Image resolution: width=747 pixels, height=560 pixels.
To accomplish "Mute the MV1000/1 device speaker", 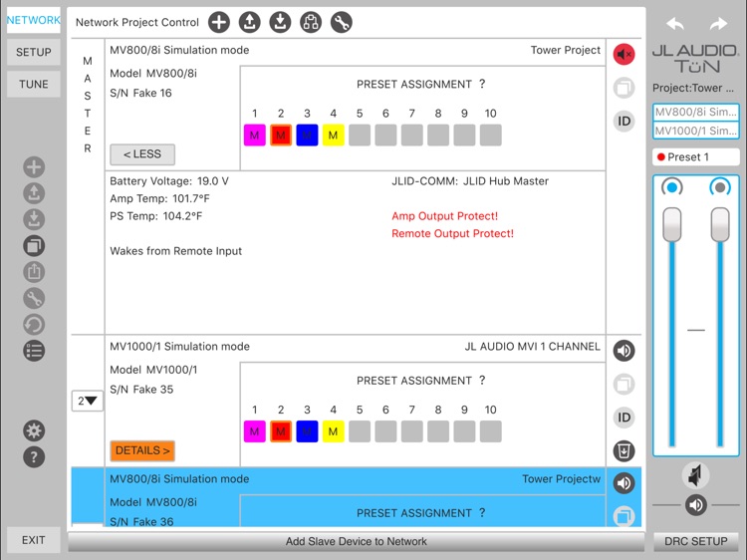I will 623,351.
